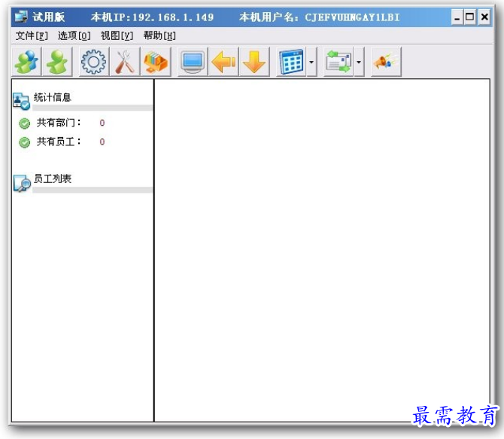The width and height of the screenshot is (504, 439).
Task: Click the screwdriver and wrench tools icon
Action: (125, 62)
